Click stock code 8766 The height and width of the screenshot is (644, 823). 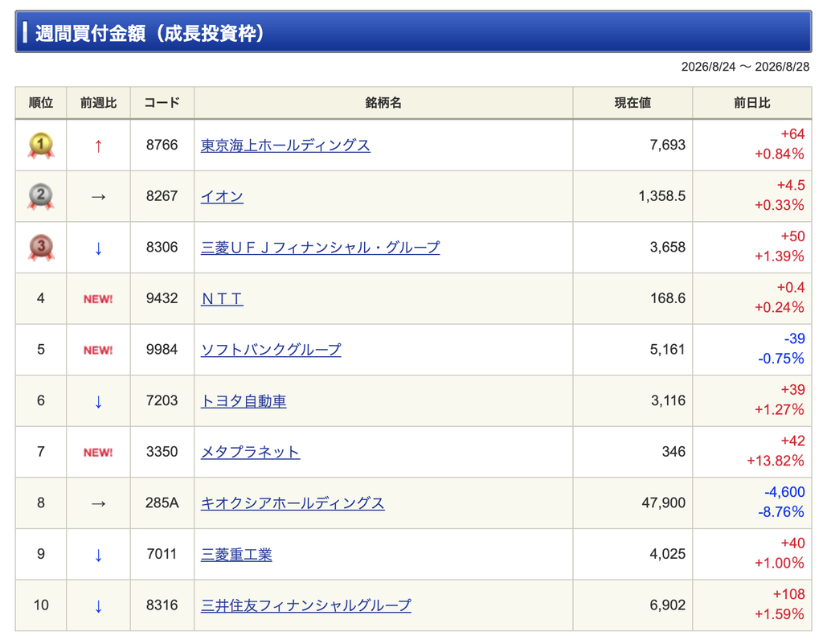pyautogui.click(x=162, y=145)
